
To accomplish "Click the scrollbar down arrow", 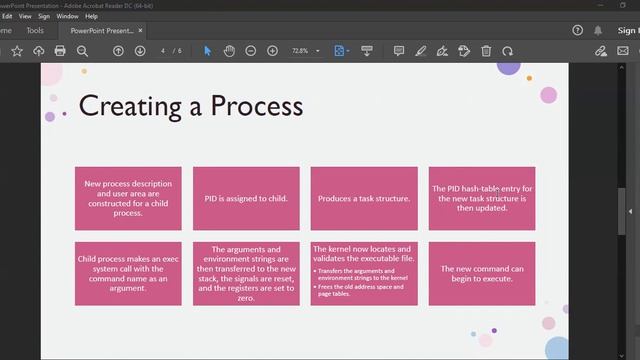I will click(621, 356).
